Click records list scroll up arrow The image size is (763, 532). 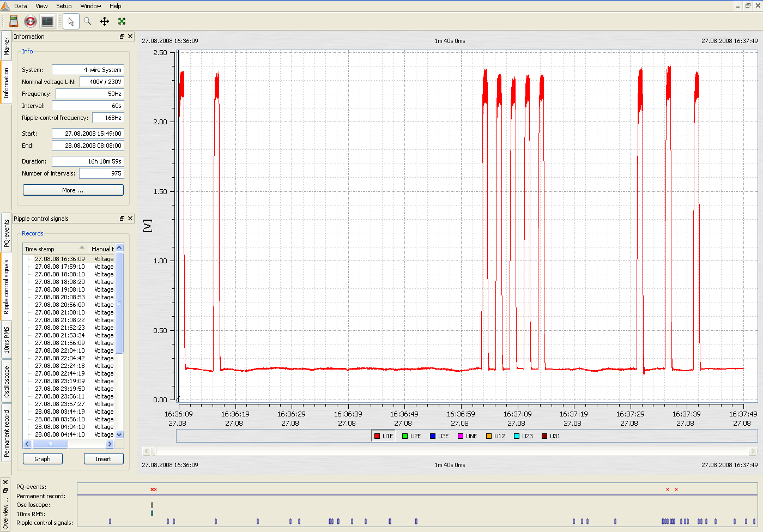point(119,248)
